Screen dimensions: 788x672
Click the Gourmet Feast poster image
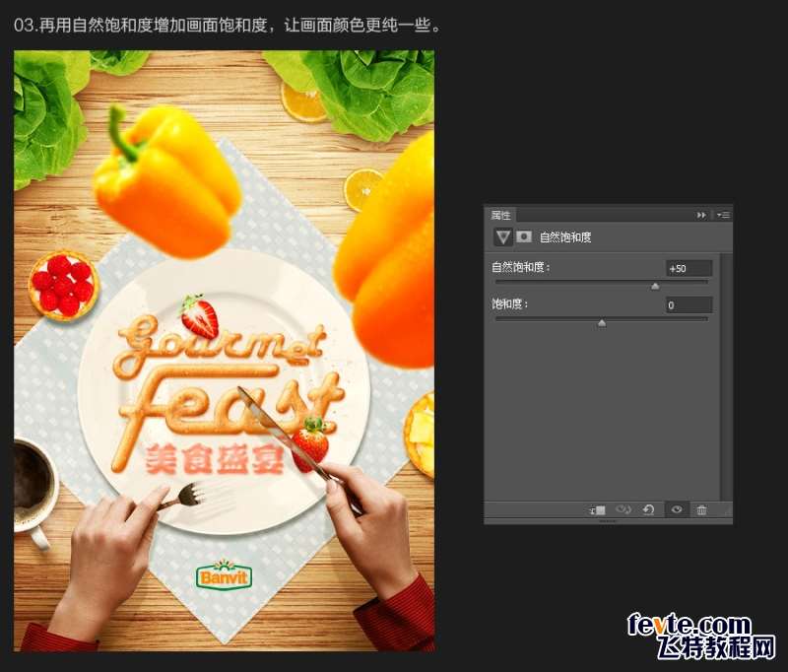(x=225, y=351)
